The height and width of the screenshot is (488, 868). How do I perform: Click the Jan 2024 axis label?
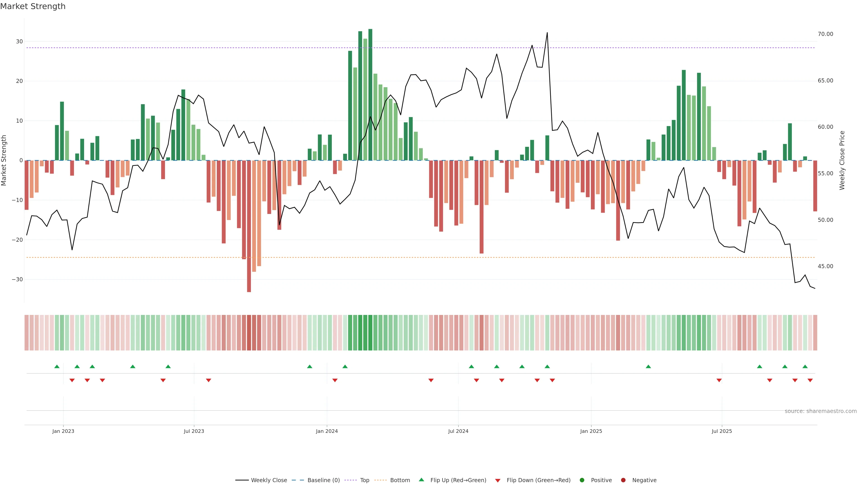point(326,431)
